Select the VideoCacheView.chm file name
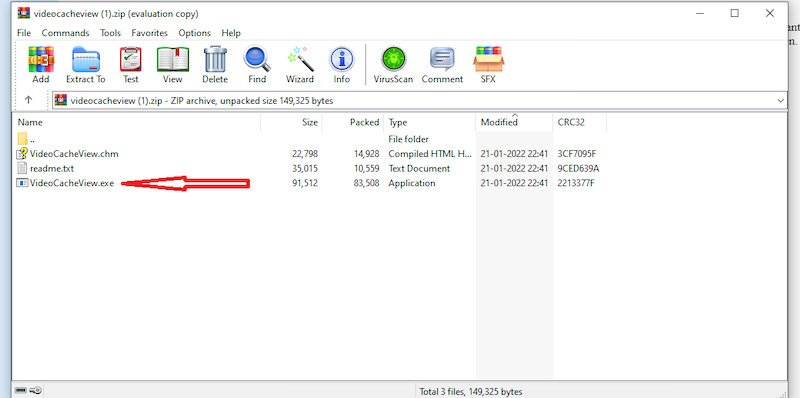Screen dimensions: 800x398 (x=74, y=154)
